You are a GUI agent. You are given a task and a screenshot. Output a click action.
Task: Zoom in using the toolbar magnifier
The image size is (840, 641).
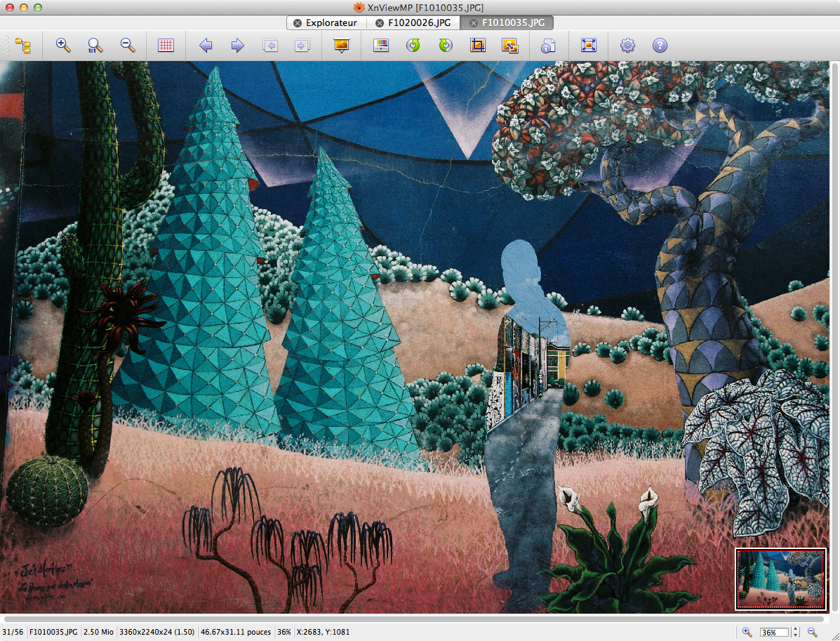click(x=63, y=46)
